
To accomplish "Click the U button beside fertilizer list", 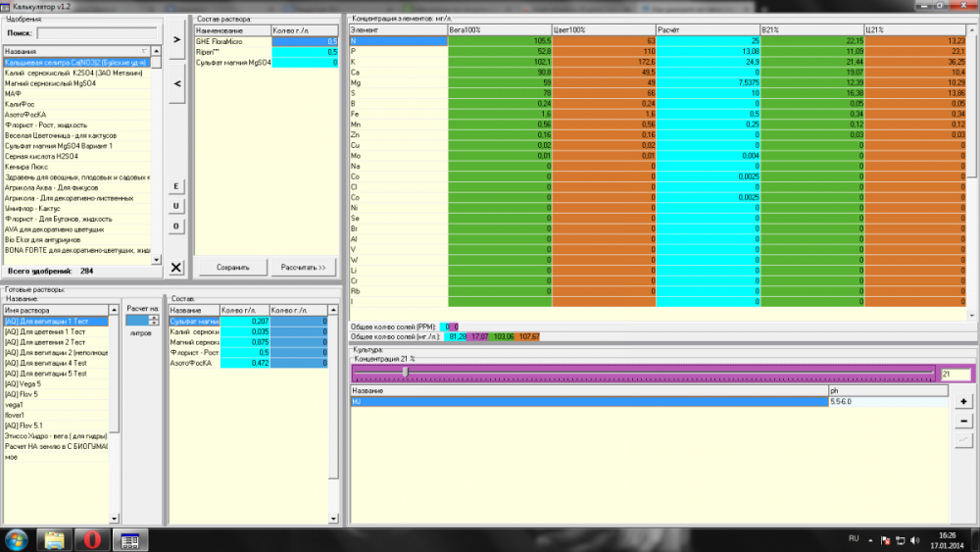I will pyautogui.click(x=176, y=206).
